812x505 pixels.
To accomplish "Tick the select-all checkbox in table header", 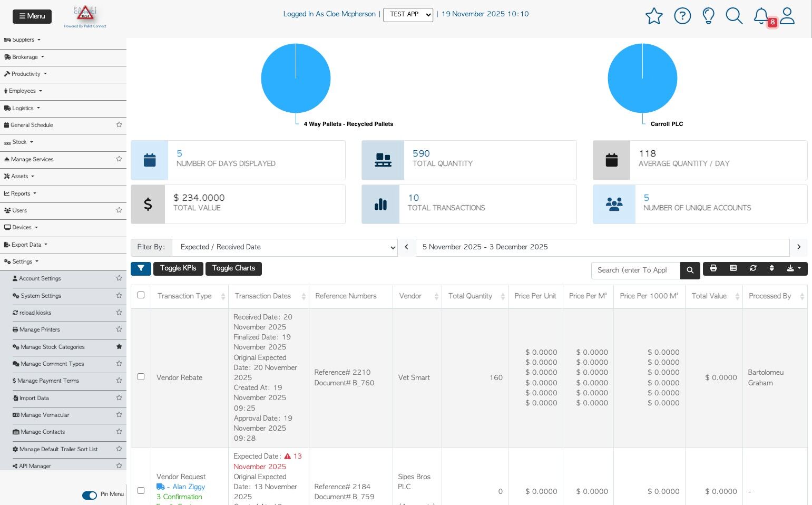I will (141, 295).
